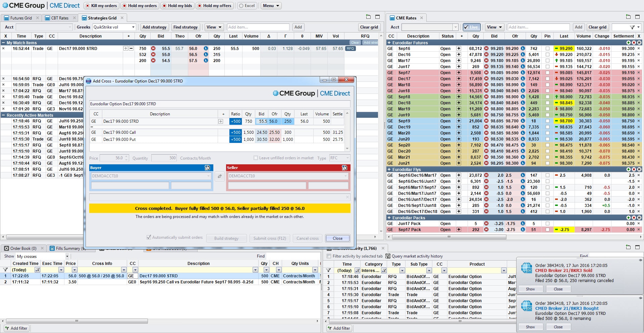Enable Filter activity by selected tab
The height and width of the screenshot is (333, 644).
[x=329, y=256]
